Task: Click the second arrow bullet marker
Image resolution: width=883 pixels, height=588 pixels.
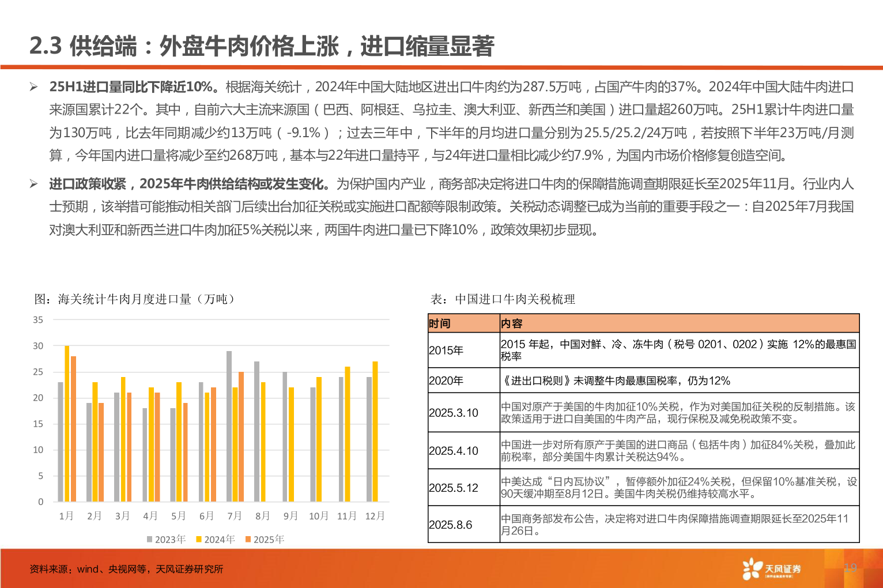Action: coord(33,182)
